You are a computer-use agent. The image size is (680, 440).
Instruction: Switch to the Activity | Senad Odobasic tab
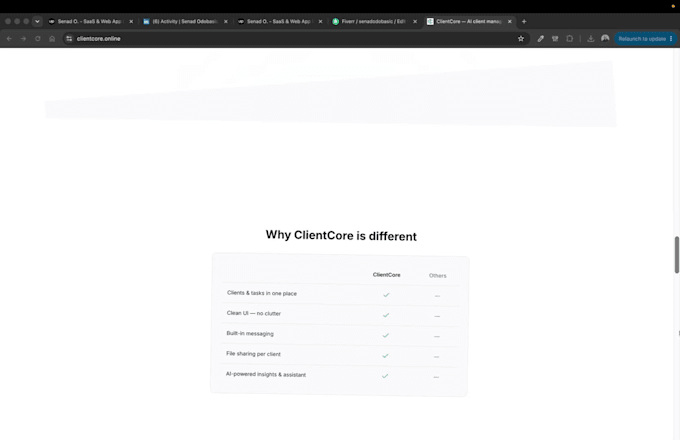pyautogui.click(x=186, y=21)
